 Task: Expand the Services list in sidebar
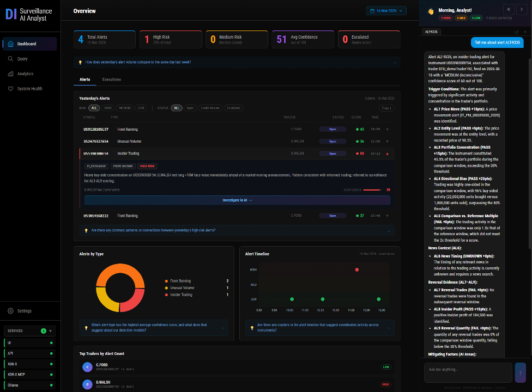pyautogui.click(x=51, y=330)
